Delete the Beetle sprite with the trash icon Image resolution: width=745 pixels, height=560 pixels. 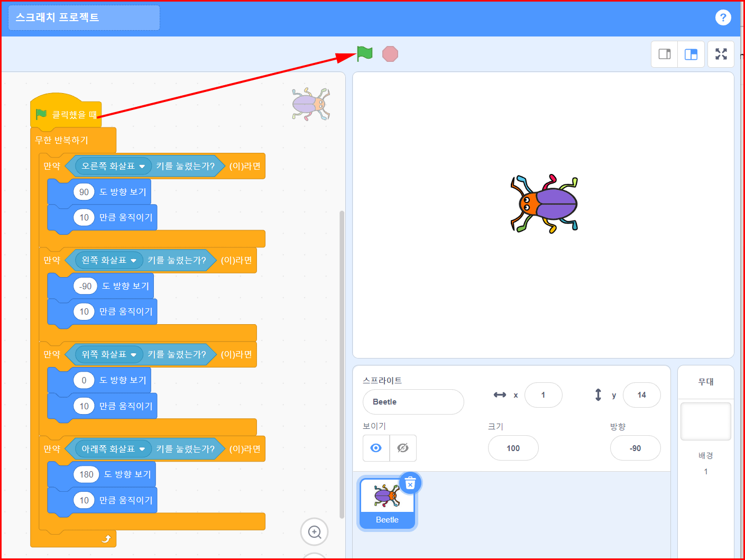point(410,483)
